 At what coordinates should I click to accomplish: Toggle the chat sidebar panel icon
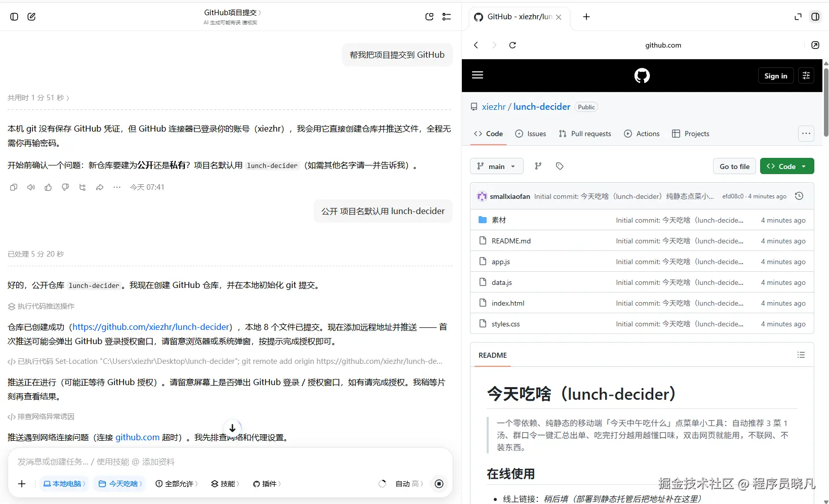(14, 17)
